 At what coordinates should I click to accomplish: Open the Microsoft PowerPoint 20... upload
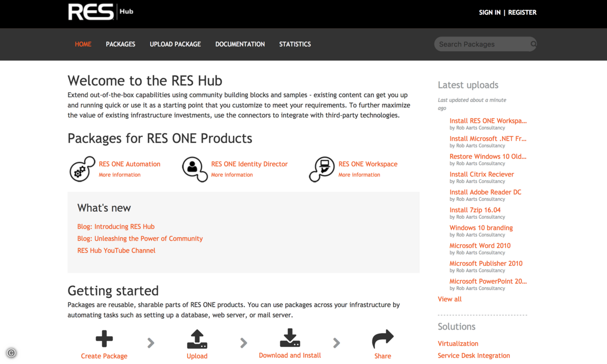point(488,281)
